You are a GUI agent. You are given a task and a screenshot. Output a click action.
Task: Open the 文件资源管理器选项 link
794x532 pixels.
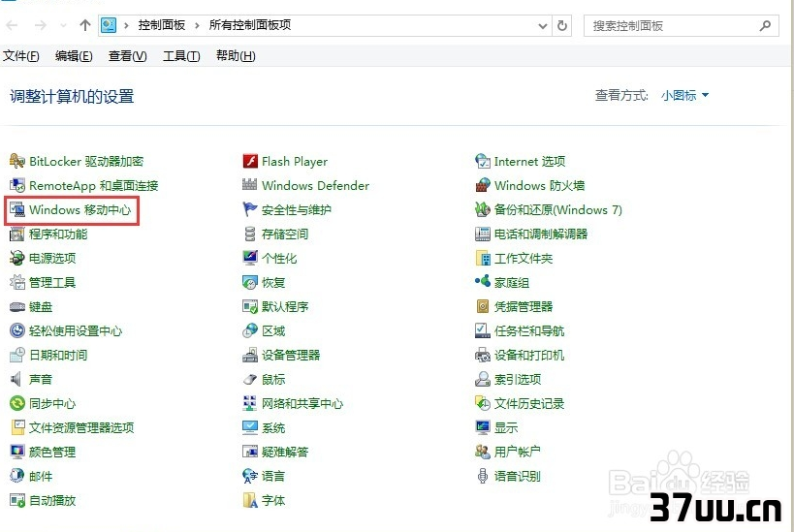point(81,427)
